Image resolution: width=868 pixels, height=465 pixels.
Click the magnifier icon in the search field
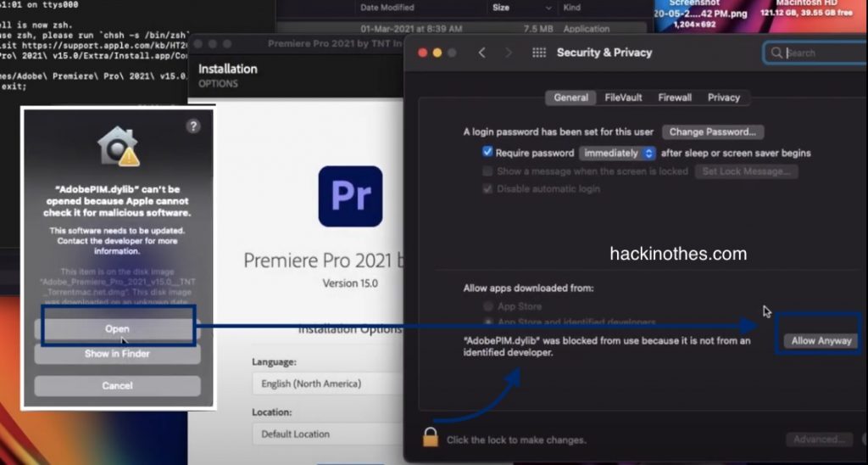coord(776,53)
